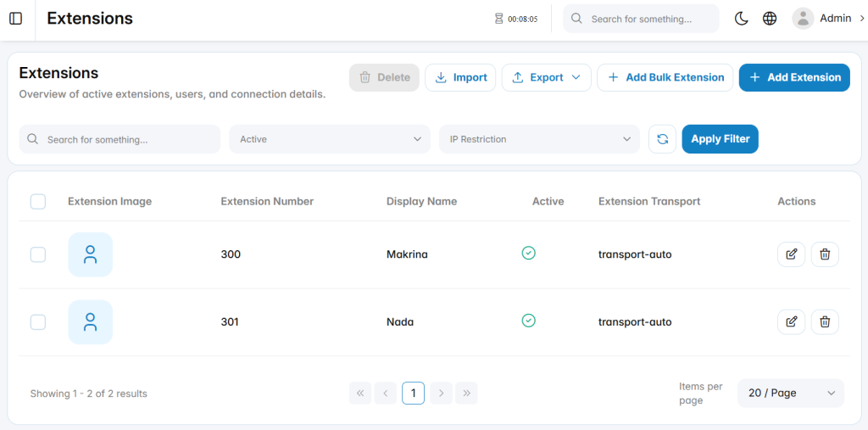The image size is (868, 430).
Task: Focus the extensions filter search field
Action: coord(120,139)
